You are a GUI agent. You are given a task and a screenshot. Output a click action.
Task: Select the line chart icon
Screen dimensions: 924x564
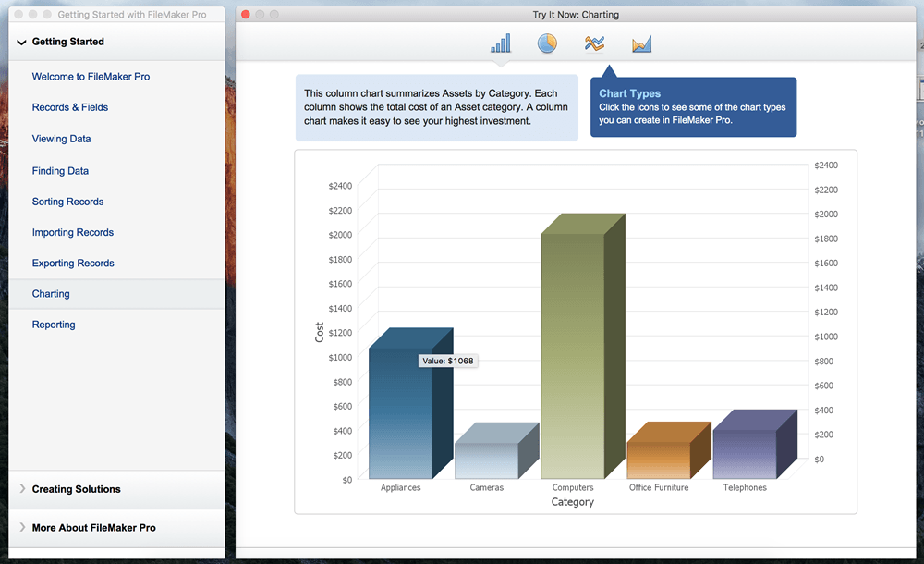[594, 43]
